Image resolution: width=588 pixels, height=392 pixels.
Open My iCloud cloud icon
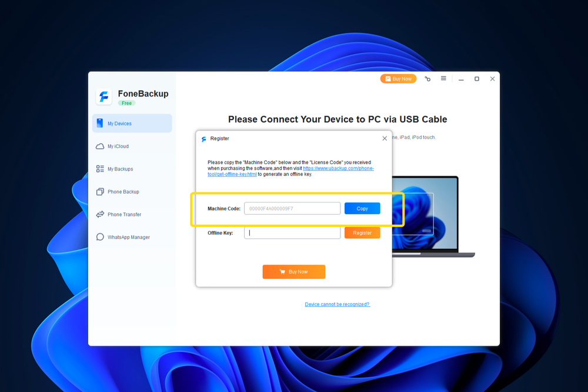(100, 146)
